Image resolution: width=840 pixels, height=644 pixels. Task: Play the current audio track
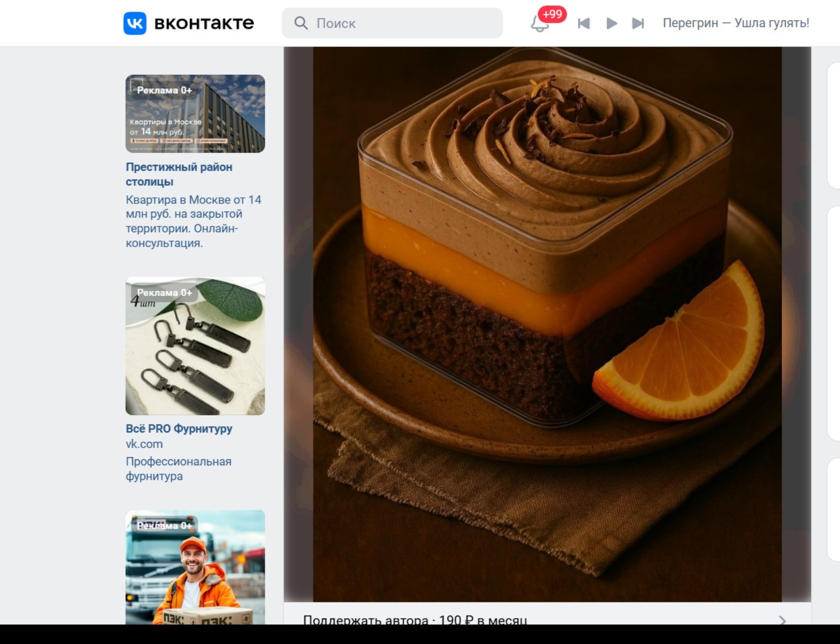[x=611, y=23]
